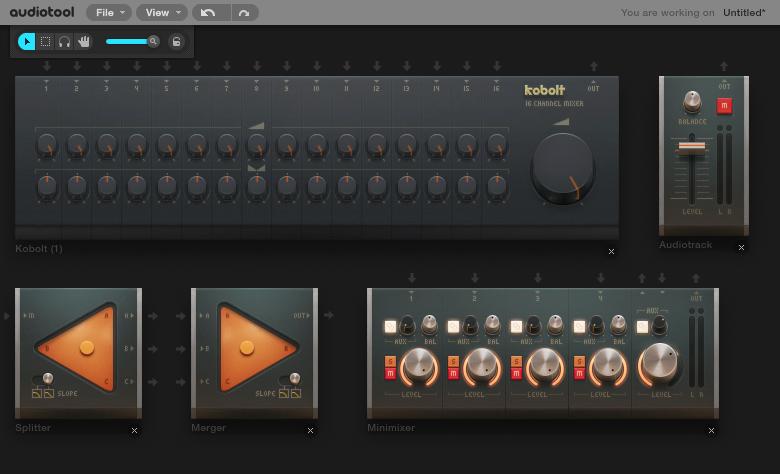
Task: Select the hand pan tool
Action: 84,42
